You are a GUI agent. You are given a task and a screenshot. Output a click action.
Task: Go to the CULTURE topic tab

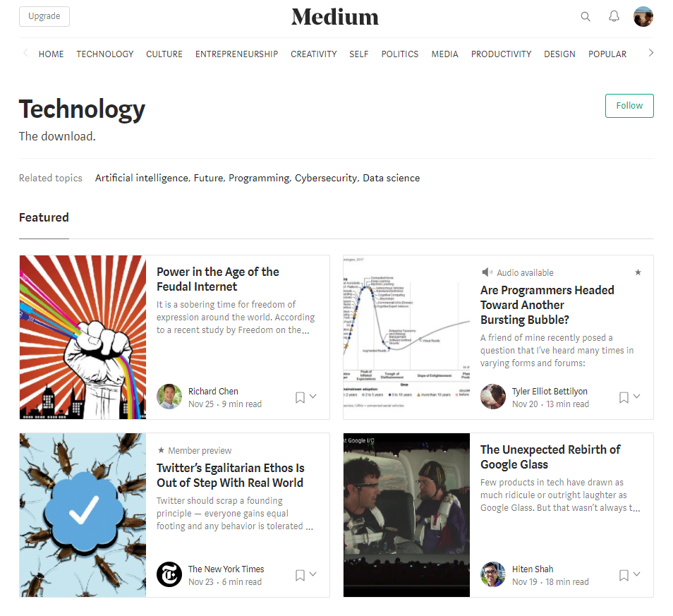[164, 54]
